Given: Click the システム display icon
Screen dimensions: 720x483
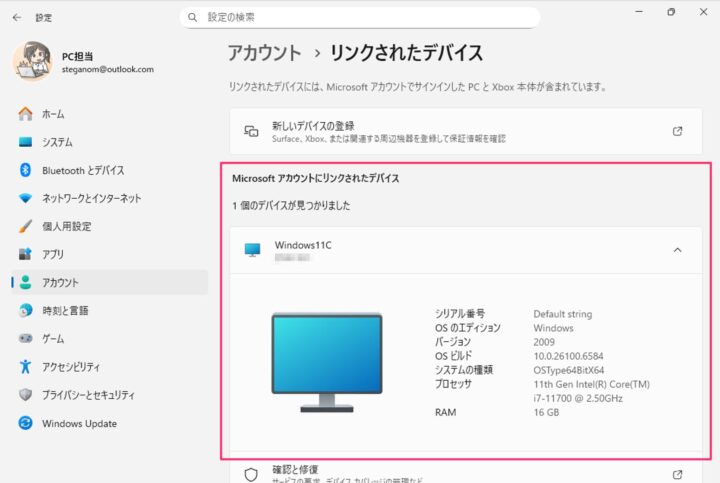Looking at the screenshot, I should coord(26,142).
